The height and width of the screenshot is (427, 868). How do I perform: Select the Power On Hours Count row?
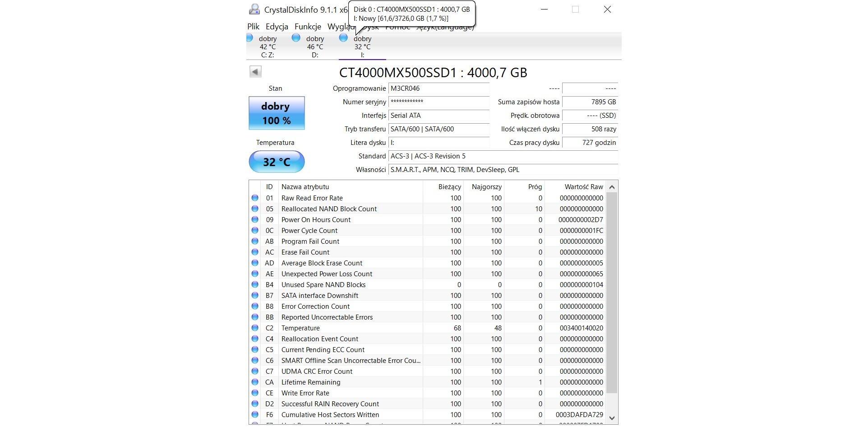click(316, 220)
